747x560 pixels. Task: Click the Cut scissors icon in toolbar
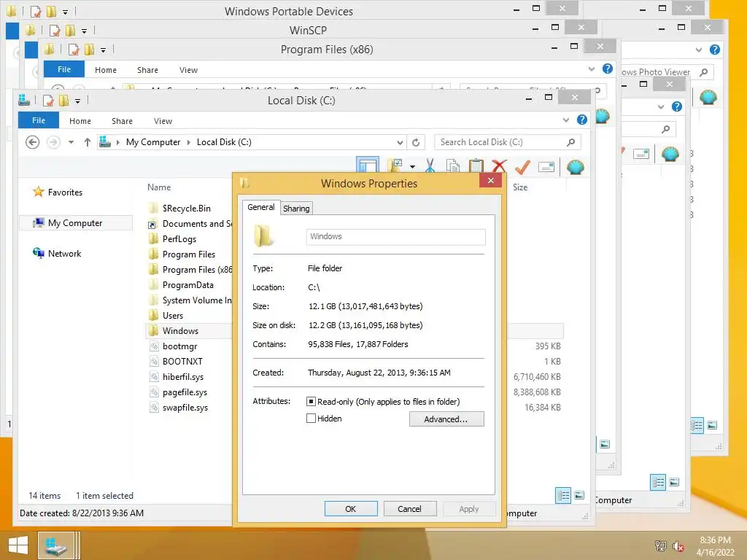pyautogui.click(x=430, y=166)
